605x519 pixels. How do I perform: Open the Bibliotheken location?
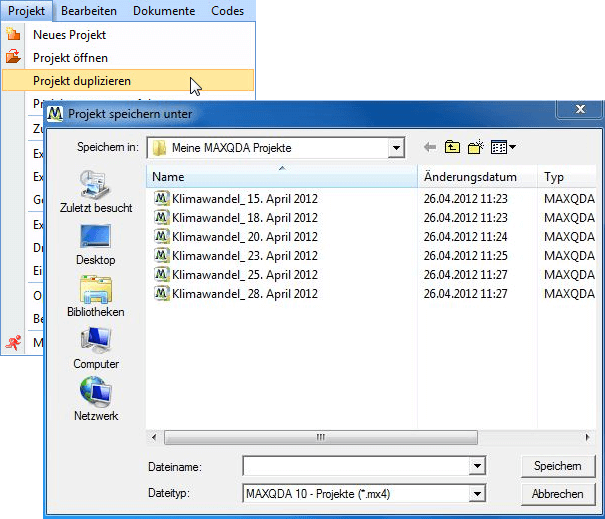96,296
